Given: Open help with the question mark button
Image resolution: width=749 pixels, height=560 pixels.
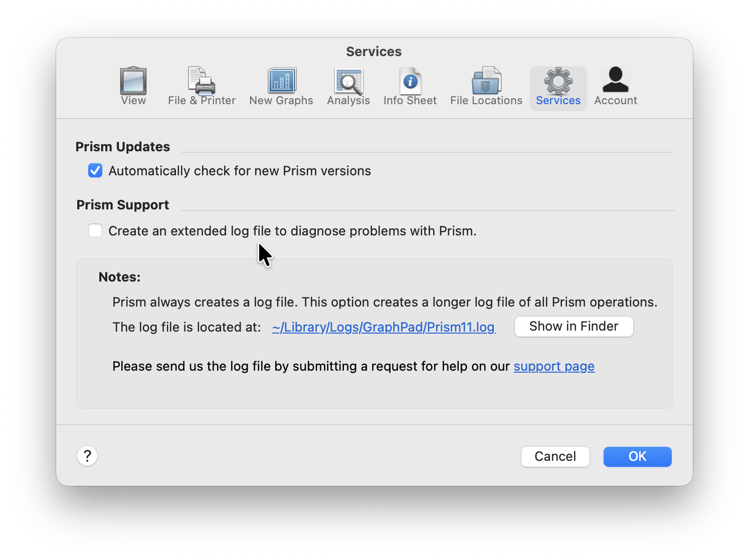Looking at the screenshot, I should coord(87,456).
